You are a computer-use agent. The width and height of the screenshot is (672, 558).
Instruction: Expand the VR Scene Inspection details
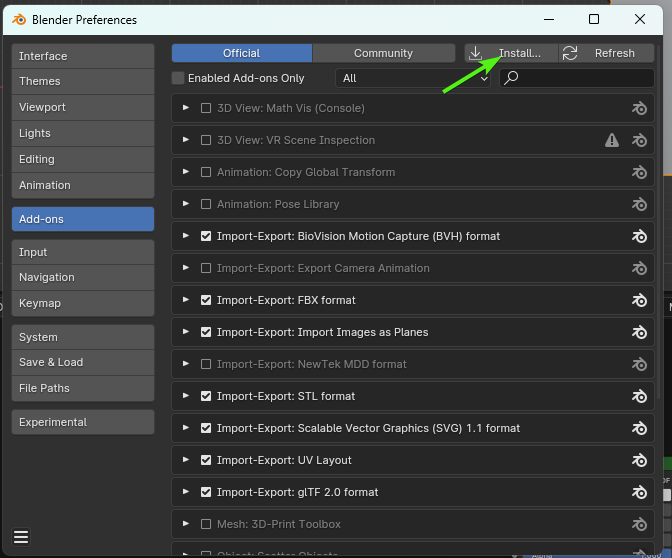(x=186, y=140)
